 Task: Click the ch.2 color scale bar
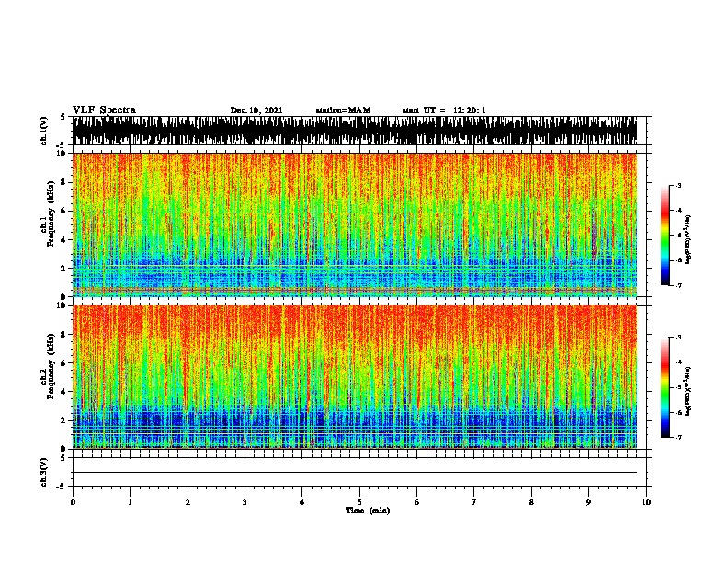click(x=665, y=387)
